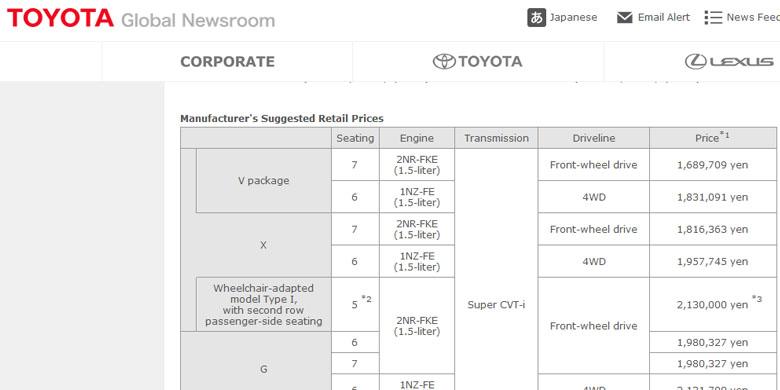Open the TOYOTA navigation tab
The height and width of the screenshot is (390, 780).
tap(478, 62)
